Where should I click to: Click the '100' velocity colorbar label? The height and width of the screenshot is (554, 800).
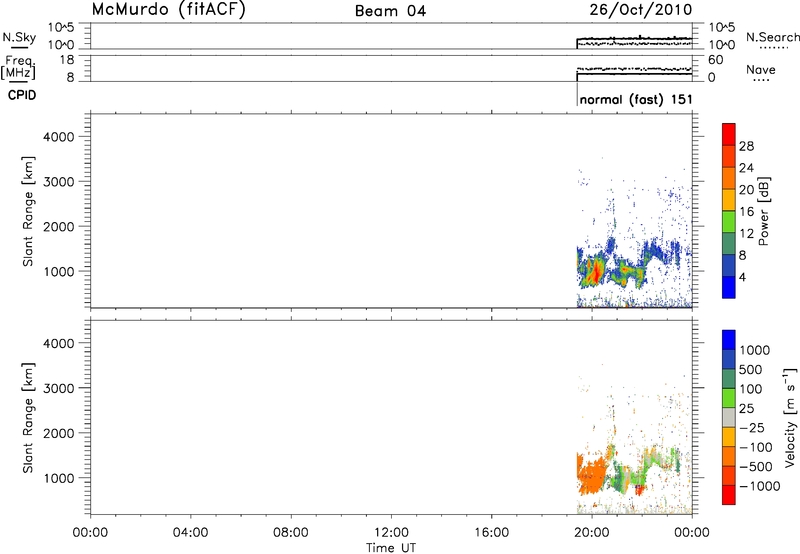(x=751, y=389)
